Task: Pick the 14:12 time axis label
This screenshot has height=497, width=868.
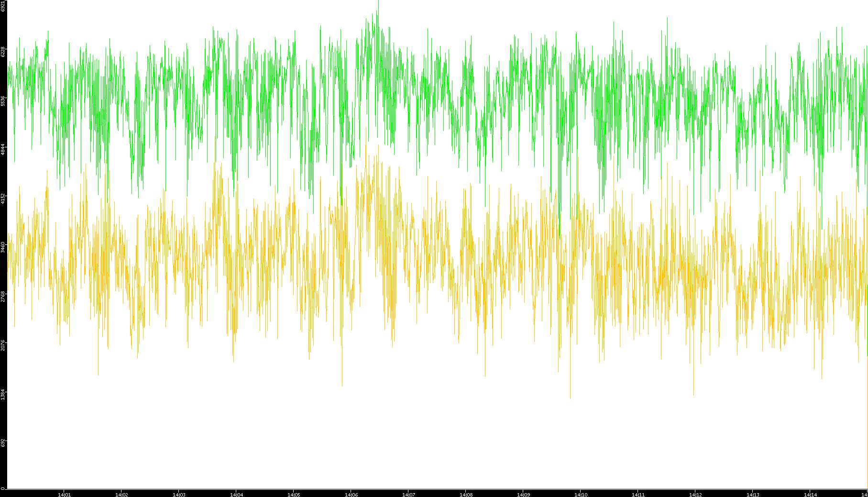Action: 695,495
